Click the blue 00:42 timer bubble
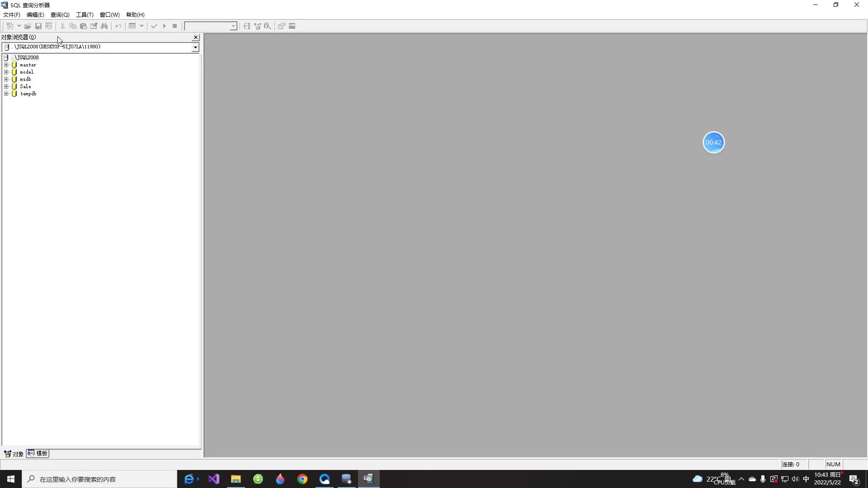 (x=713, y=142)
